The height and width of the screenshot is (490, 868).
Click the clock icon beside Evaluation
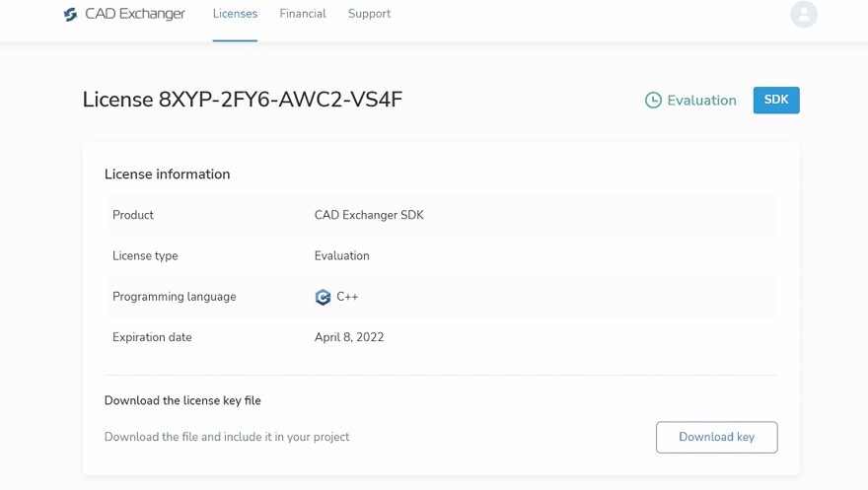pos(653,101)
